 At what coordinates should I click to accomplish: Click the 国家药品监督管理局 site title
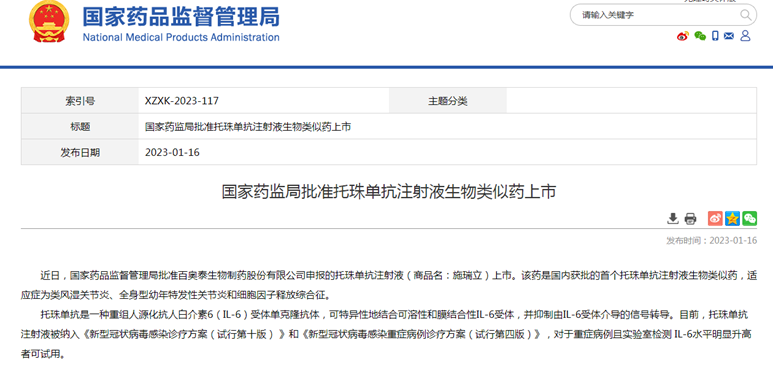[181, 17]
